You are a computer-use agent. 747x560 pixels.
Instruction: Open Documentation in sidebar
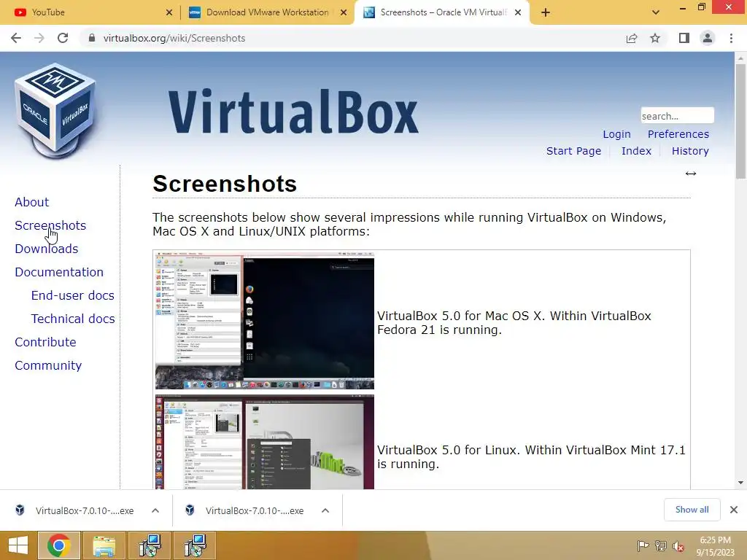tap(59, 272)
